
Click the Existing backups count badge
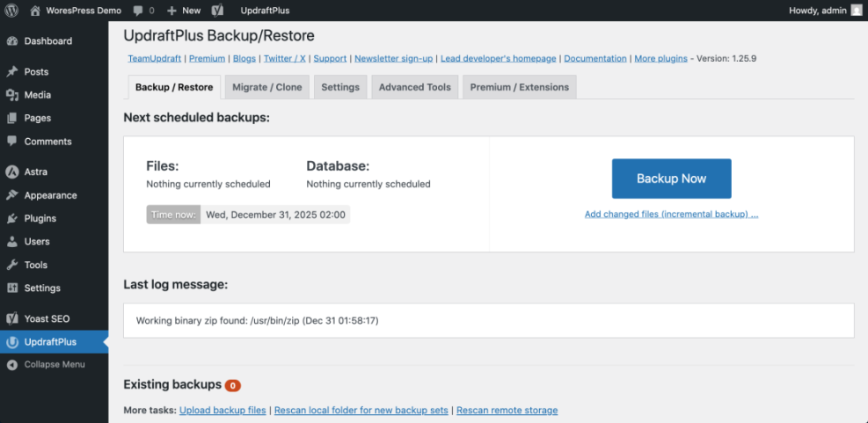click(233, 385)
